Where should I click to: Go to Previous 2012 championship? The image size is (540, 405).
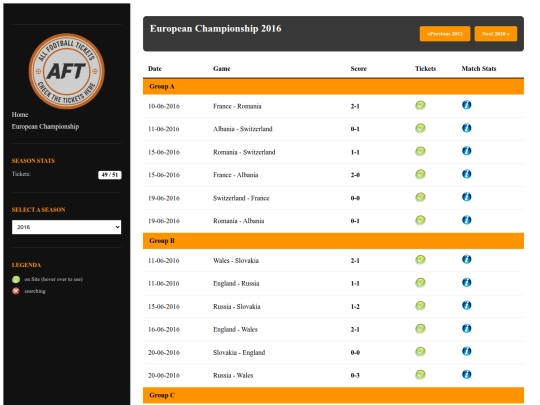coord(445,34)
